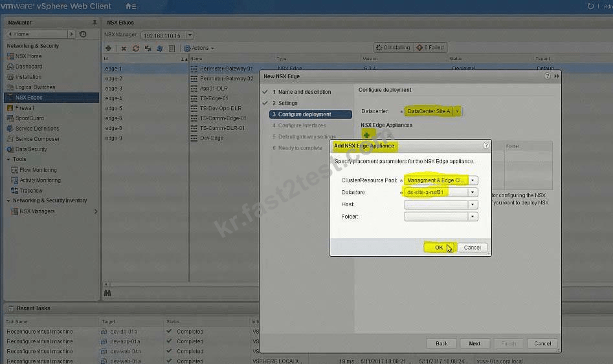This screenshot has width=613, height=364.
Task: Click the help icon in New NSX Edge dialog
Action: coord(548,76)
